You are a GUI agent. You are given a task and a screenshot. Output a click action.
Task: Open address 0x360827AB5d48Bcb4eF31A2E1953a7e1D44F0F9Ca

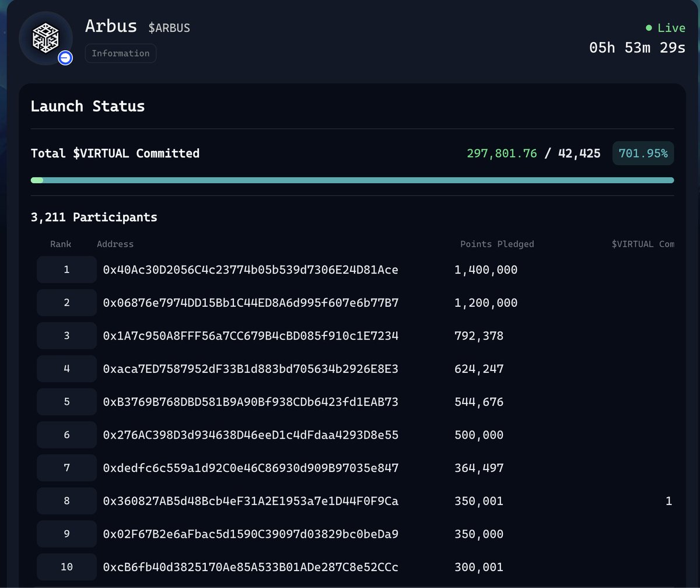(251, 501)
